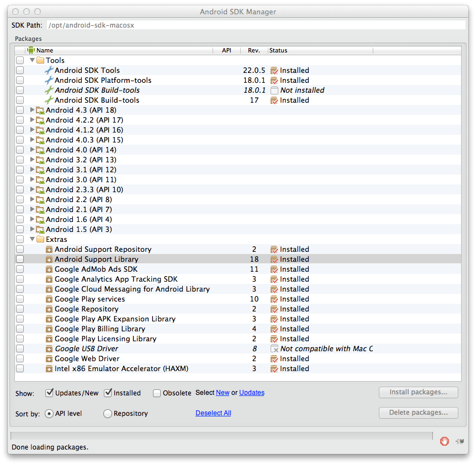The image size is (476, 465).
Task: Click the Updates link
Action: click(252, 393)
